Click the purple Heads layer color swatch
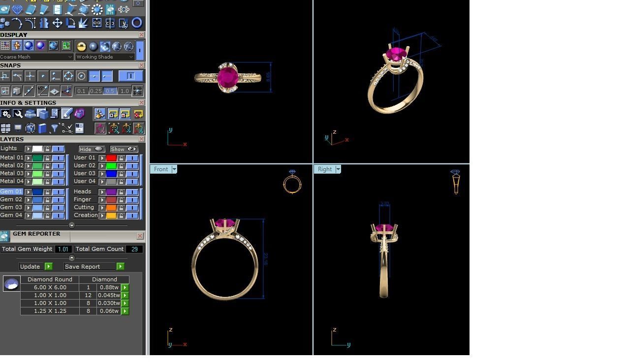627x364 pixels. click(x=111, y=192)
